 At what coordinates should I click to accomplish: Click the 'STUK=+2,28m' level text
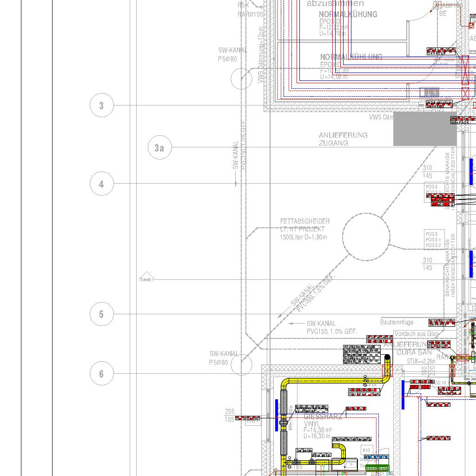pos(421,361)
